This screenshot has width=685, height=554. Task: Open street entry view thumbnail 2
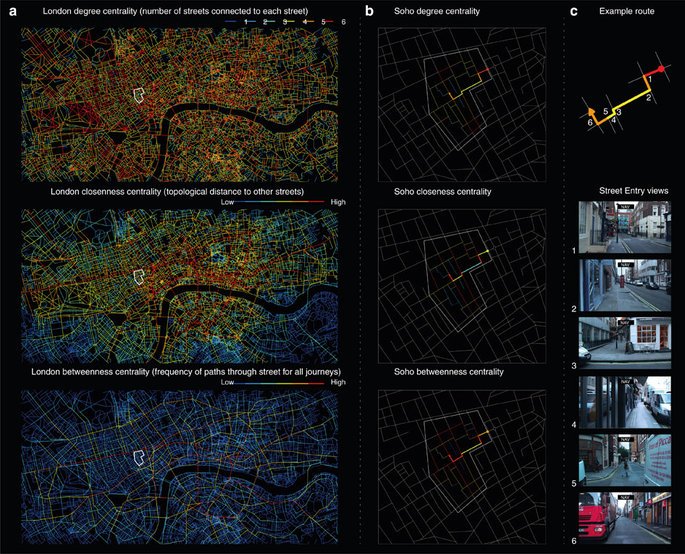click(x=625, y=285)
